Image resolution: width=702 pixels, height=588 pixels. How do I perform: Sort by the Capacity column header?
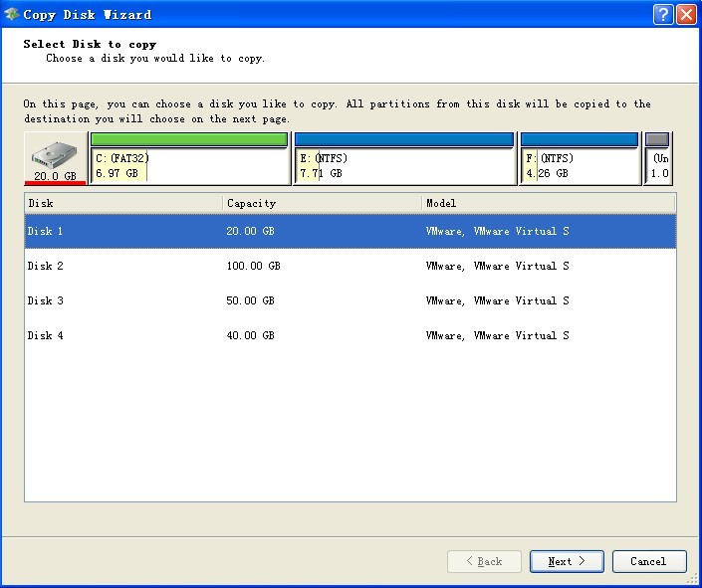[322, 203]
